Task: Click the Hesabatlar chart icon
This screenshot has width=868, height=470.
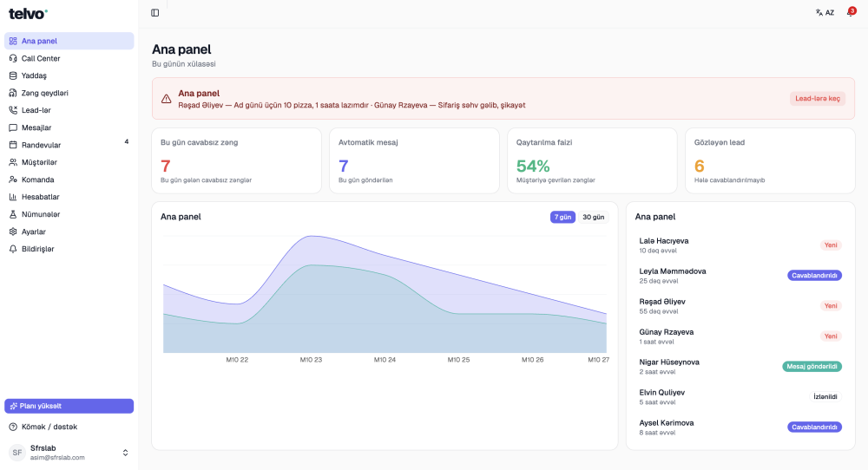Action: (x=13, y=197)
